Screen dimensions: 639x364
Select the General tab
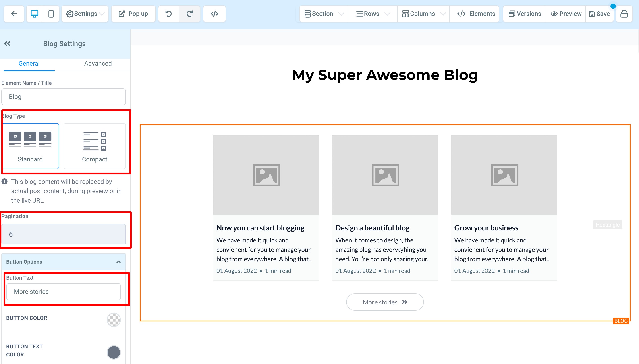click(29, 64)
